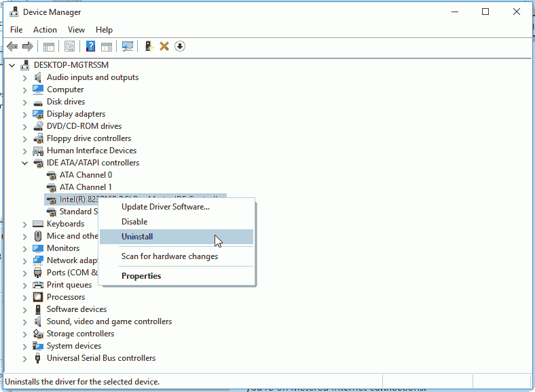Open the View menu

[x=76, y=30]
